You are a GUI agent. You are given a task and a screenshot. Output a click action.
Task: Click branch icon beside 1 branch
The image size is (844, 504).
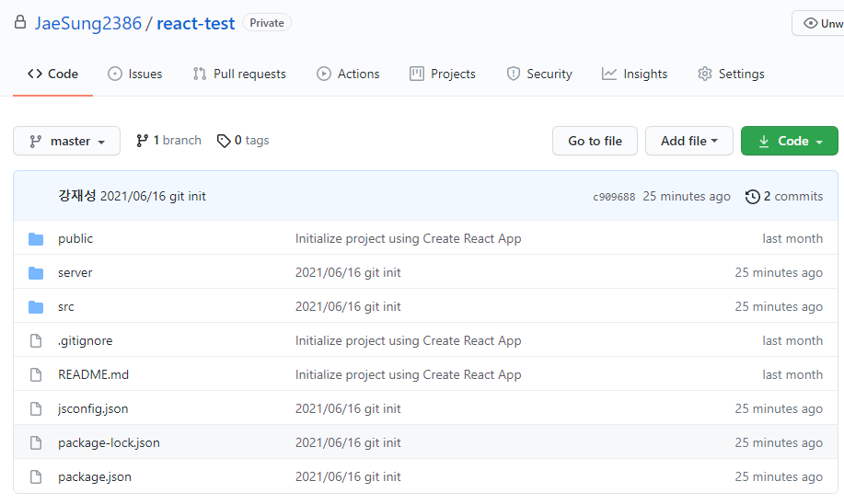(142, 141)
